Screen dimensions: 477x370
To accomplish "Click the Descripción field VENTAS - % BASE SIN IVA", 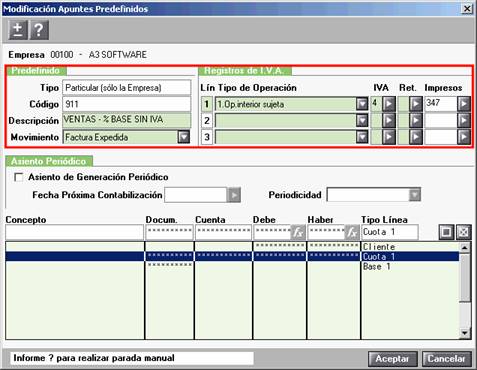I will (127, 120).
